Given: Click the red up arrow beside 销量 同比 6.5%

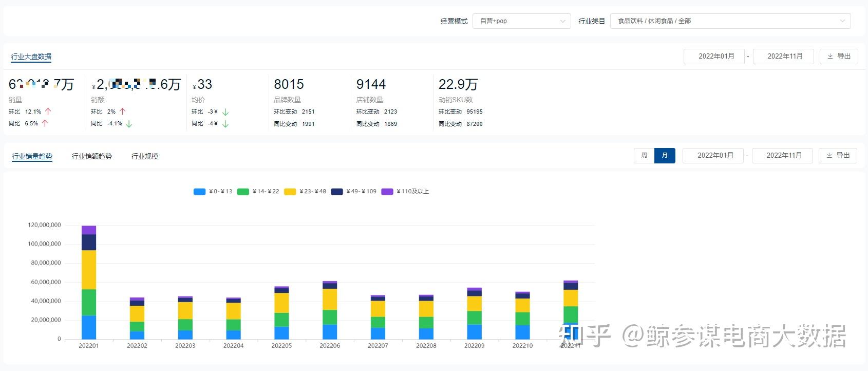Looking at the screenshot, I should click(45, 123).
